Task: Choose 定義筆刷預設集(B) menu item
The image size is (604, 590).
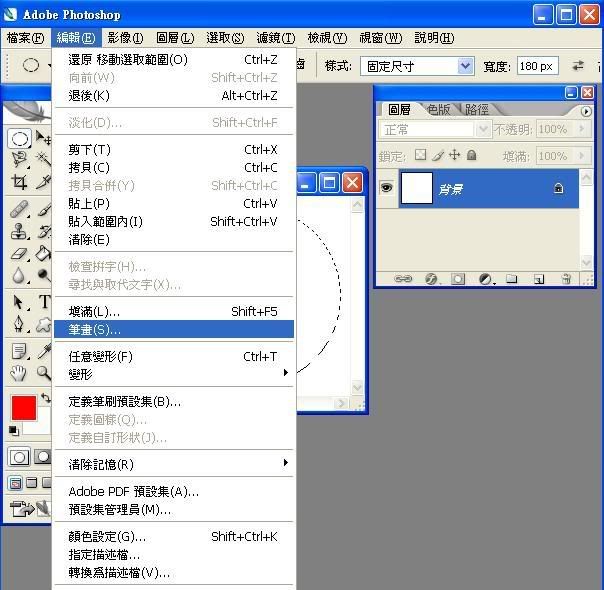Action: click(x=174, y=402)
